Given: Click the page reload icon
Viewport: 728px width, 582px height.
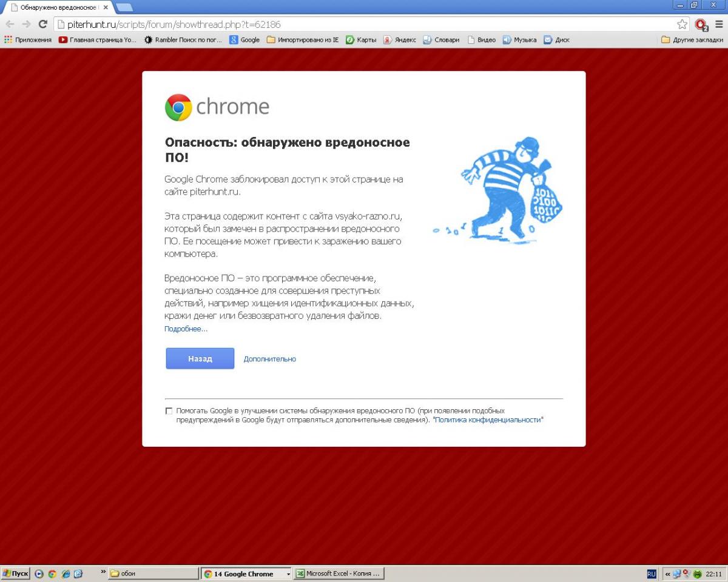Looking at the screenshot, I should (x=42, y=24).
